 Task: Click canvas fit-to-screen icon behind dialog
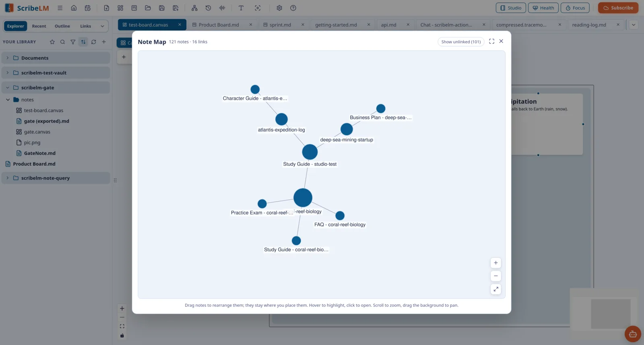click(x=122, y=326)
